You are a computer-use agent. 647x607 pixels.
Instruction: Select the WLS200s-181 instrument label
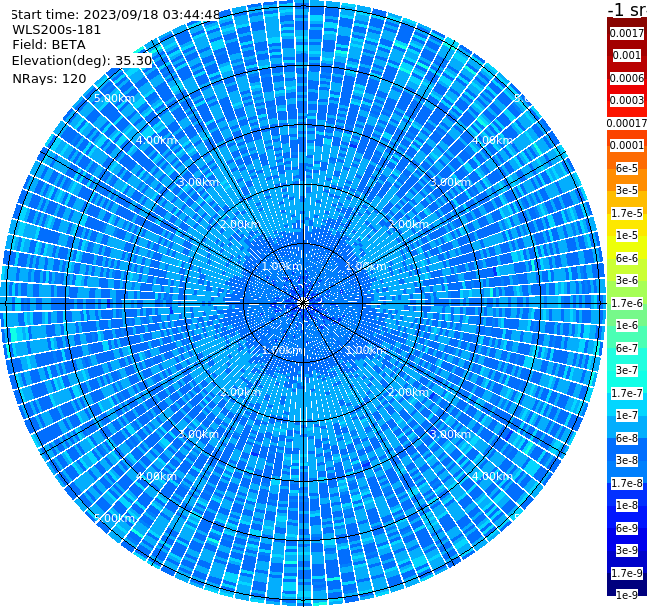57,30
